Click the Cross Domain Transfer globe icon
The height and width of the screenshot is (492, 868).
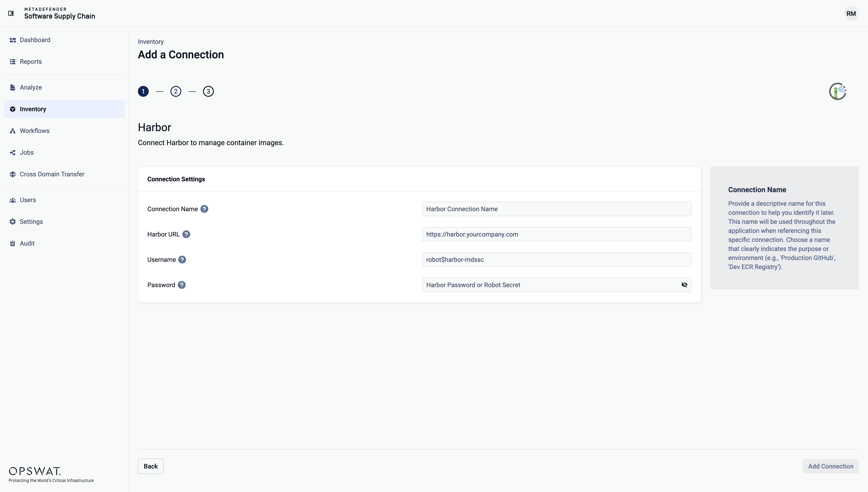(12, 174)
